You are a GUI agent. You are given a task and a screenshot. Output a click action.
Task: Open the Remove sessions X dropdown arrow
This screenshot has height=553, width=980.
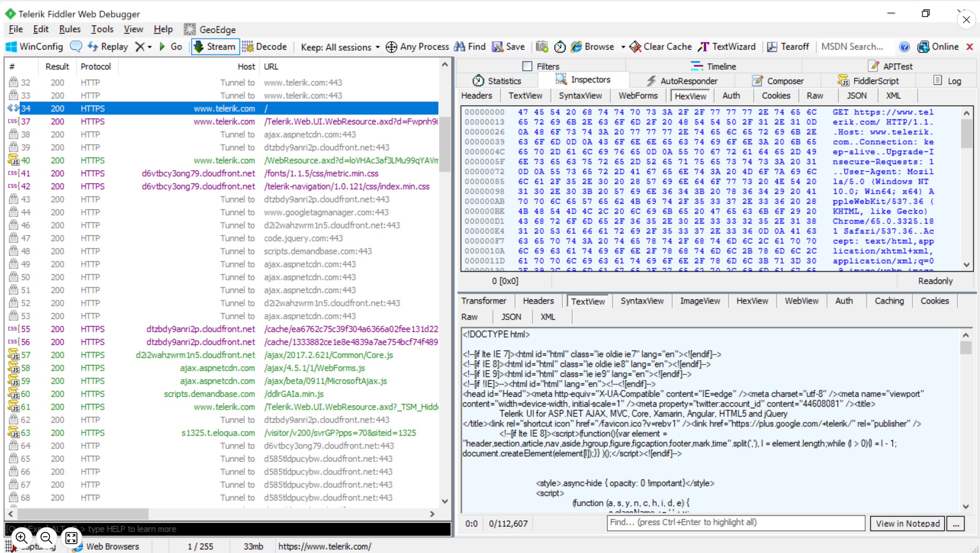point(150,47)
